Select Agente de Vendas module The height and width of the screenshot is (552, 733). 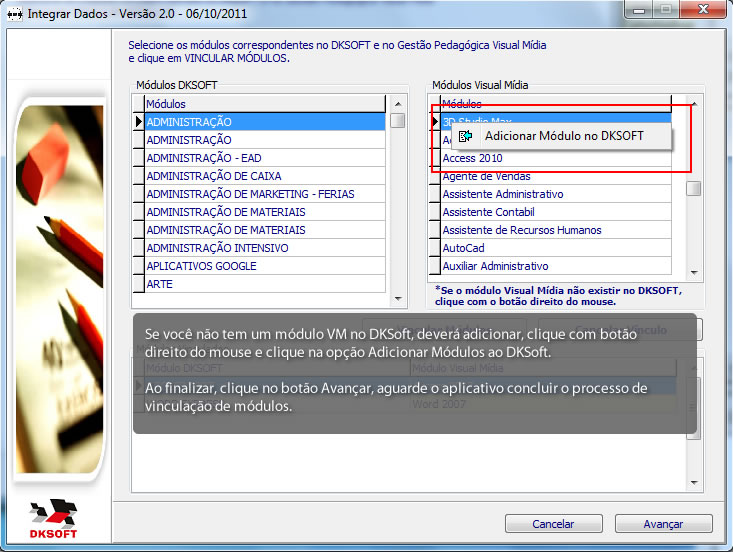(x=556, y=176)
